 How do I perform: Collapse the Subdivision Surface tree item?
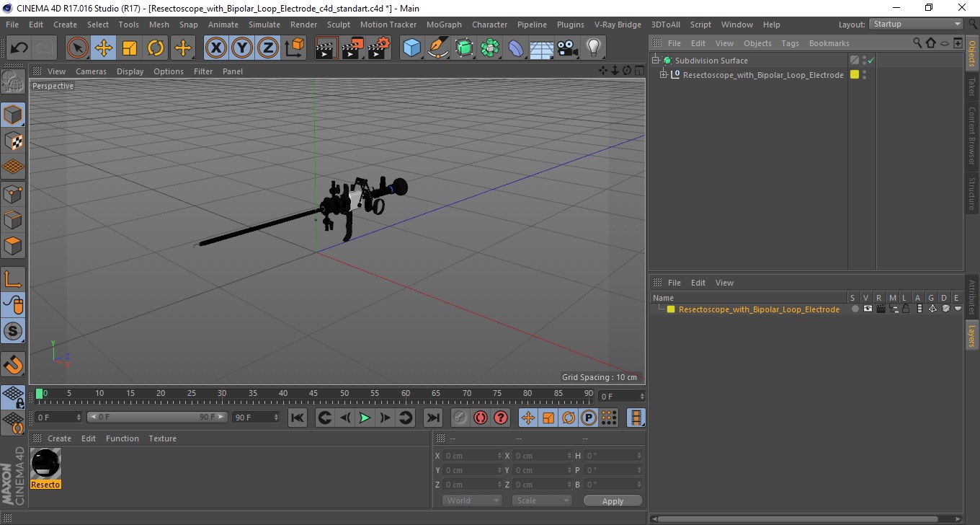point(656,61)
